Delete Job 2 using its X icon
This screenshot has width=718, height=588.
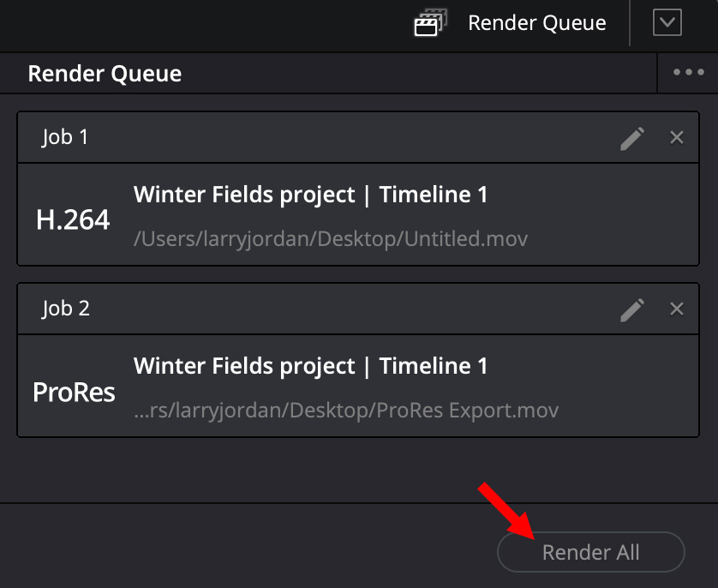[677, 309]
